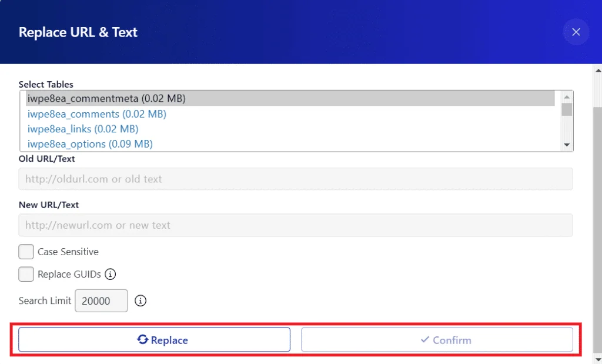Focus the Old URL/Text input field
602x364 pixels.
coord(296,179)
